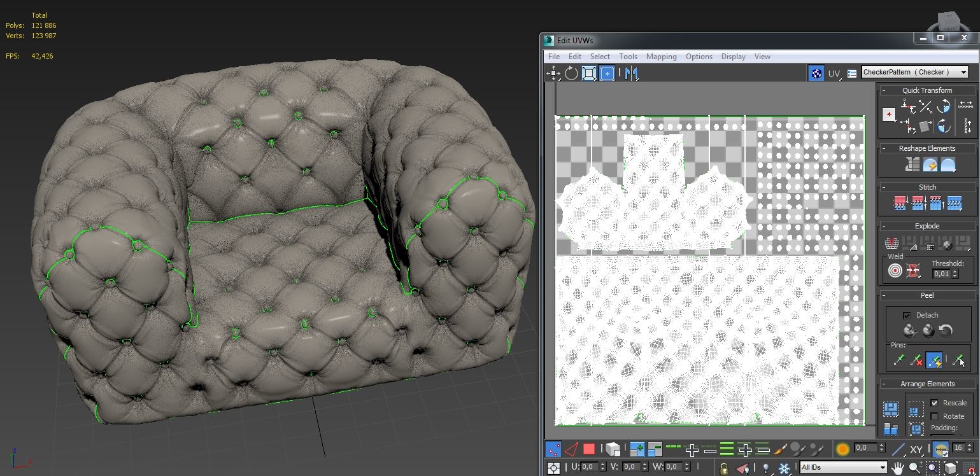This screenshot has width=980, height=476.
Task: Open the Mapping menu
Action: (662, 57)
